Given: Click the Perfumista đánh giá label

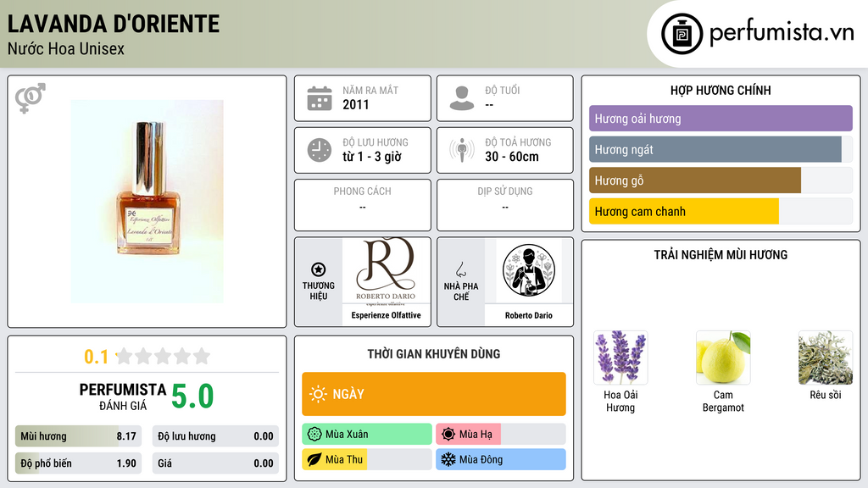Looking at the screenshot, I should (x=123, y=396).
